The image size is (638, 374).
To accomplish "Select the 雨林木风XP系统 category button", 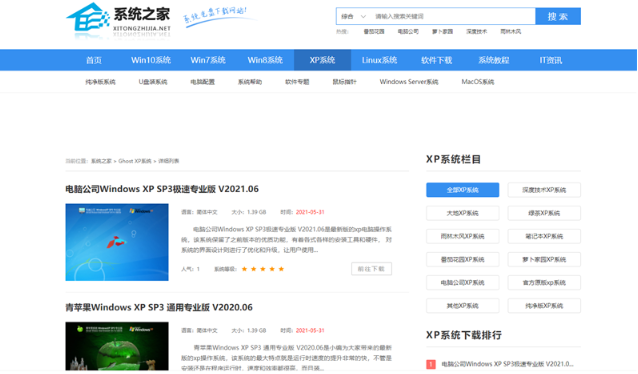I will coord(463,236).
